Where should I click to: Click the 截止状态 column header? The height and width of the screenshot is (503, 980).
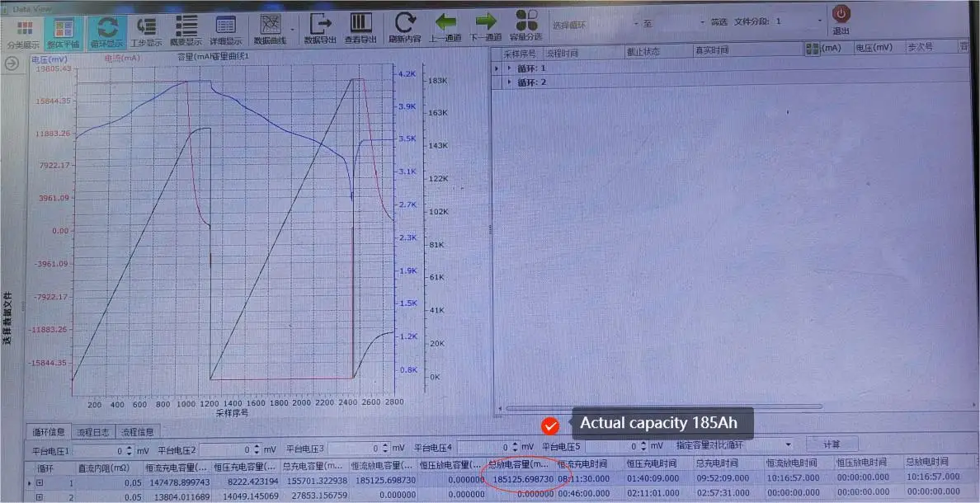tap(643, 52)
